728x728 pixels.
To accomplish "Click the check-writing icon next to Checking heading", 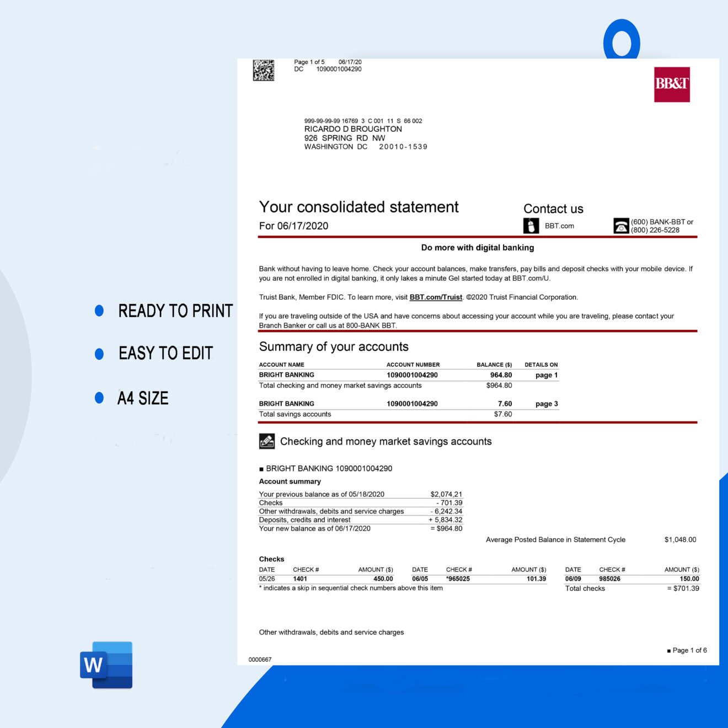I will tap(267, 441).
